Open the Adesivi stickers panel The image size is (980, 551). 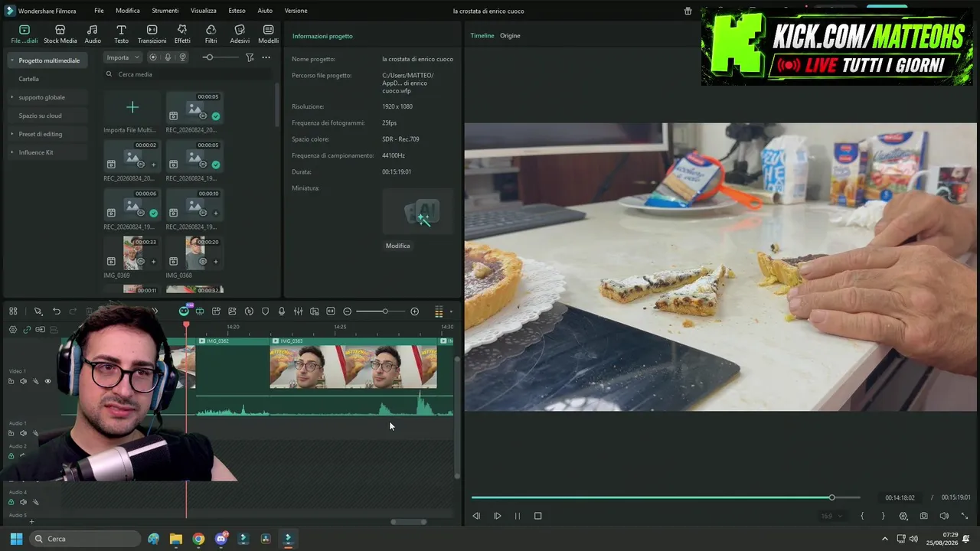click(x=240, y=34)
